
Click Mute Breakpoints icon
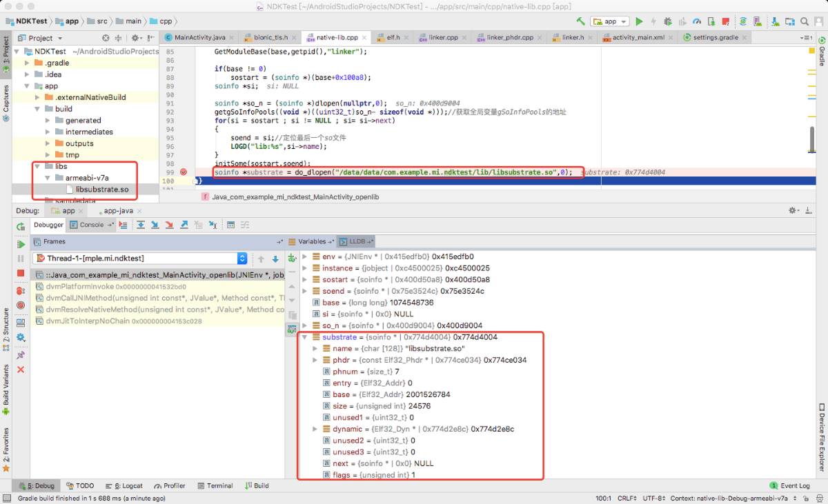[x=21, y=305]
